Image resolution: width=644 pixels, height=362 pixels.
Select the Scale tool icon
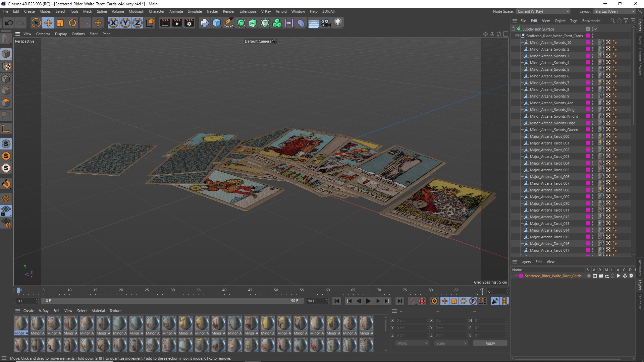(60, 23)
